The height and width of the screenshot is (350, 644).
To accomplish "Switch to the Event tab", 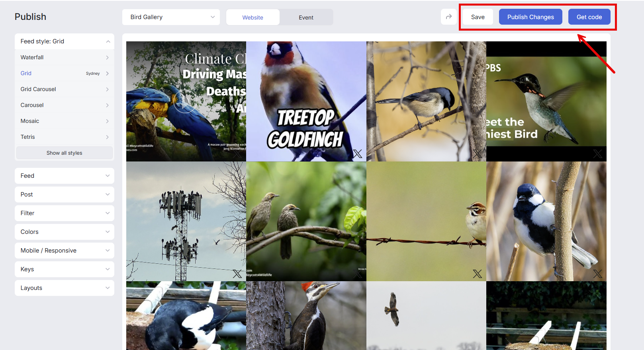I will [x=306, y=17].
